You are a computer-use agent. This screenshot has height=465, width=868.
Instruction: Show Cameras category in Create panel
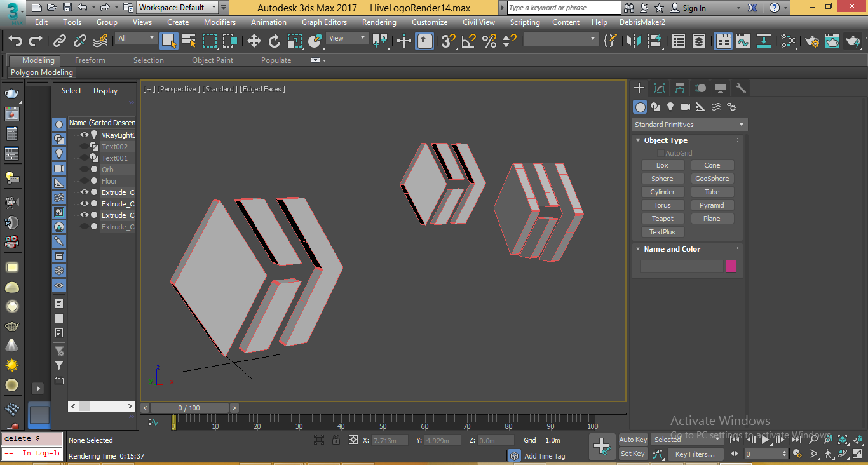(686, 107)
